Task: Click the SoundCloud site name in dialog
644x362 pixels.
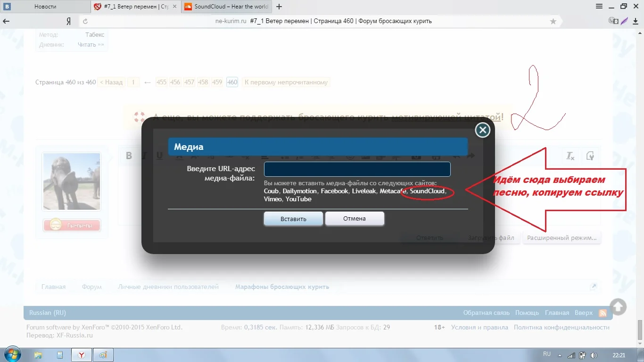Action: click(x=427, y=191)
